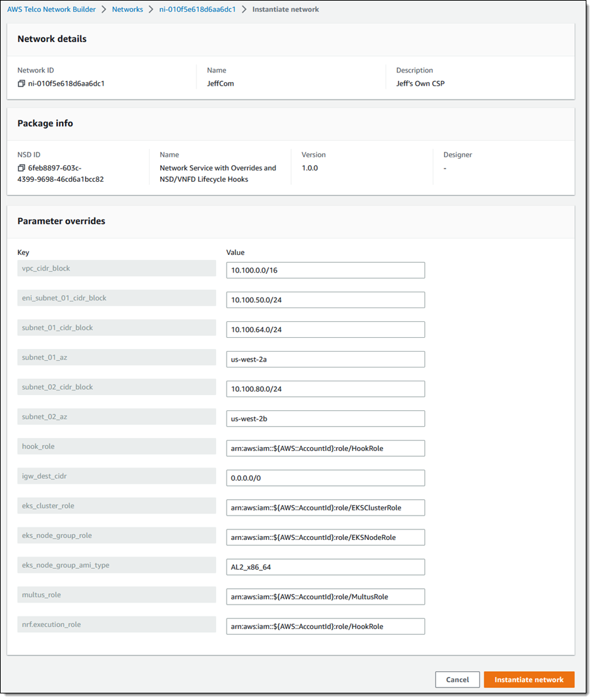Go to the Networks breadcrumb link
The image size is (593, 700).
(x=127, y=9)
